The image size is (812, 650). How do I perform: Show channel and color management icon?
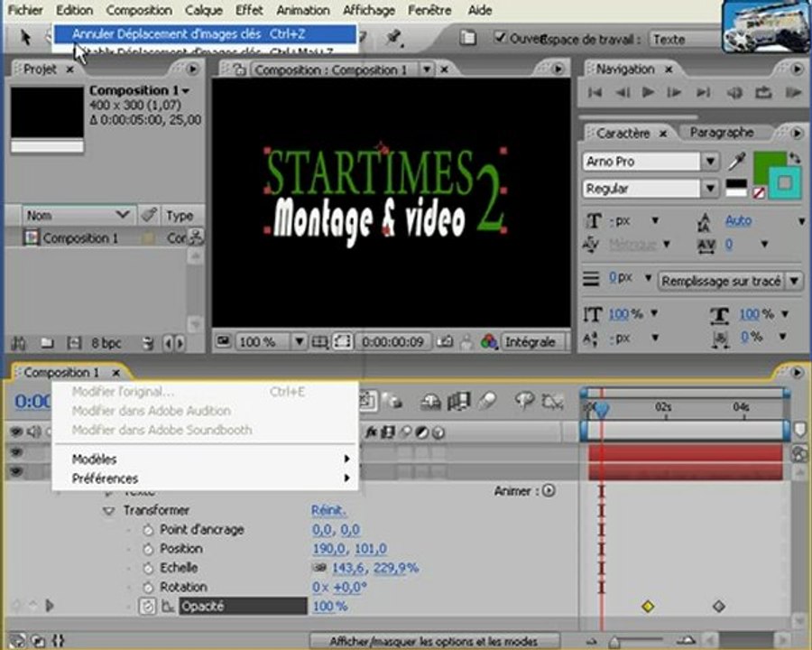[x=488, y=341]
